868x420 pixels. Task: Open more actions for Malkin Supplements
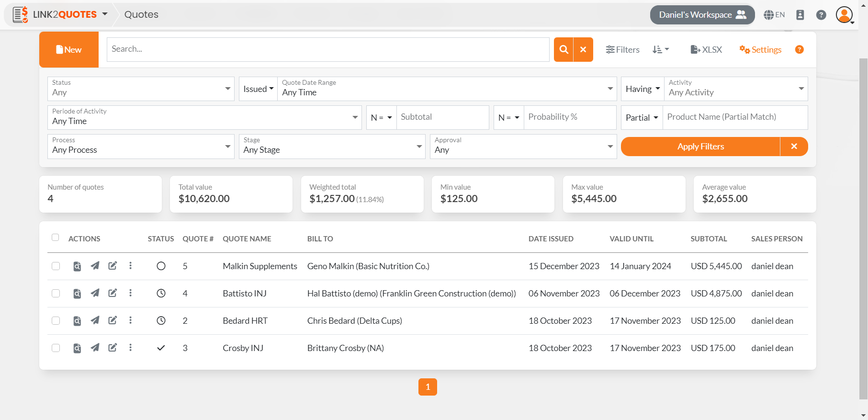coord(130,266)
